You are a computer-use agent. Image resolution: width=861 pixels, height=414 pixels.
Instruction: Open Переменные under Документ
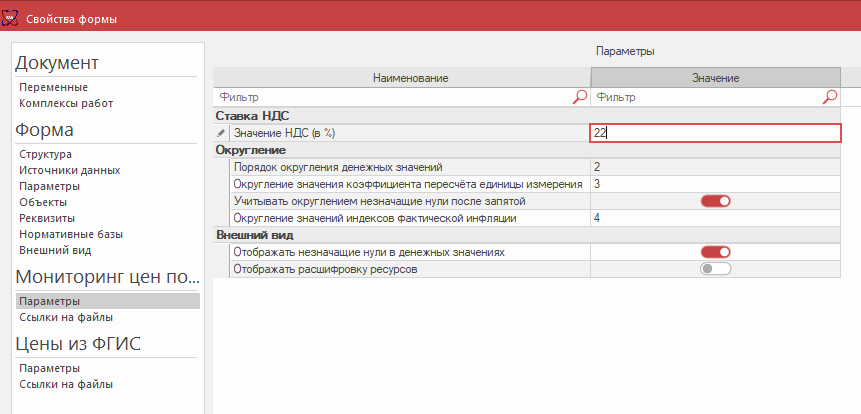click(x=53, y=88)
